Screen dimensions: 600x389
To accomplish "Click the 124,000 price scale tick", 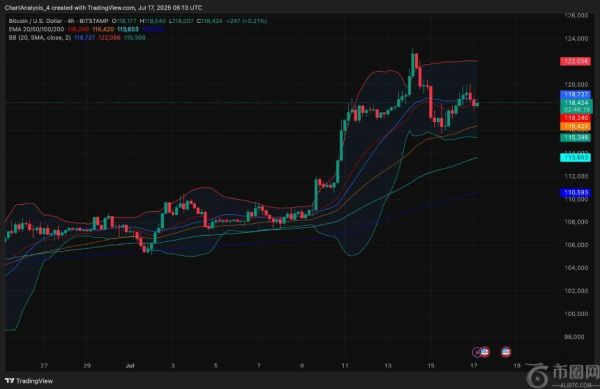I will click(x=576, y=38).
